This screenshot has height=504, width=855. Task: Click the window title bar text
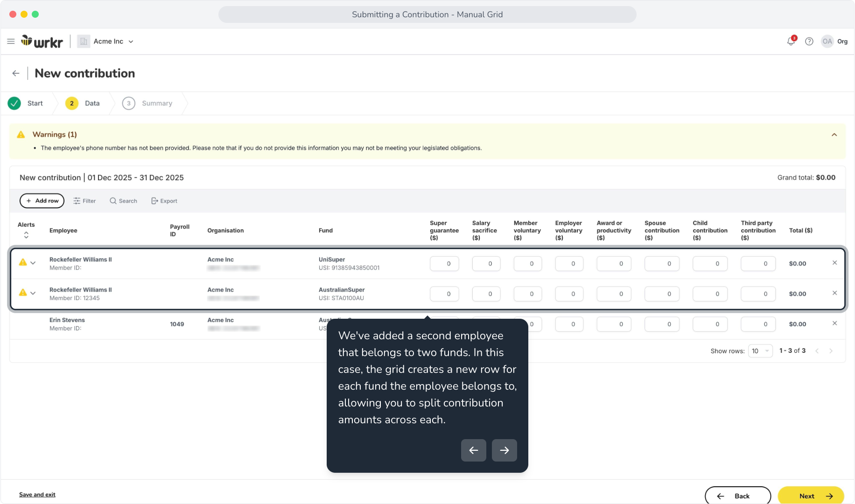pos(427,14)
